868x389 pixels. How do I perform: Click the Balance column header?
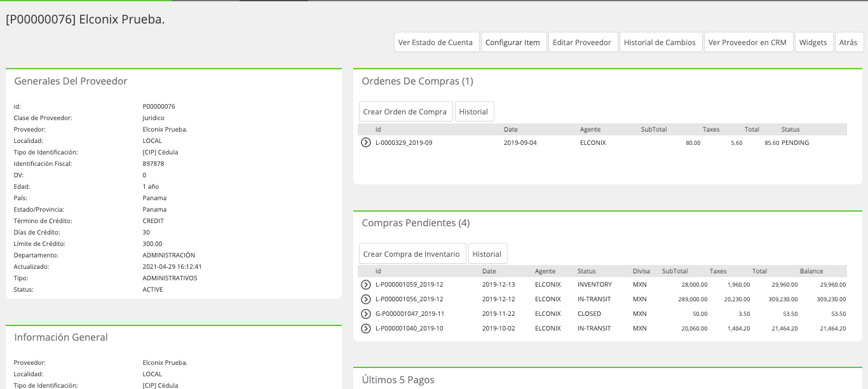pos(811,271)
